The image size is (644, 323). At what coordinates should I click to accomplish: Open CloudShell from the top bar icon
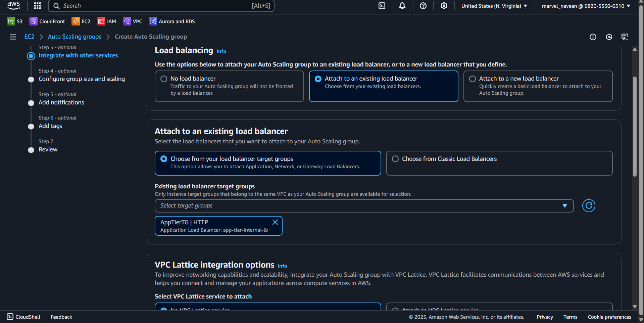tap(382, 6)
